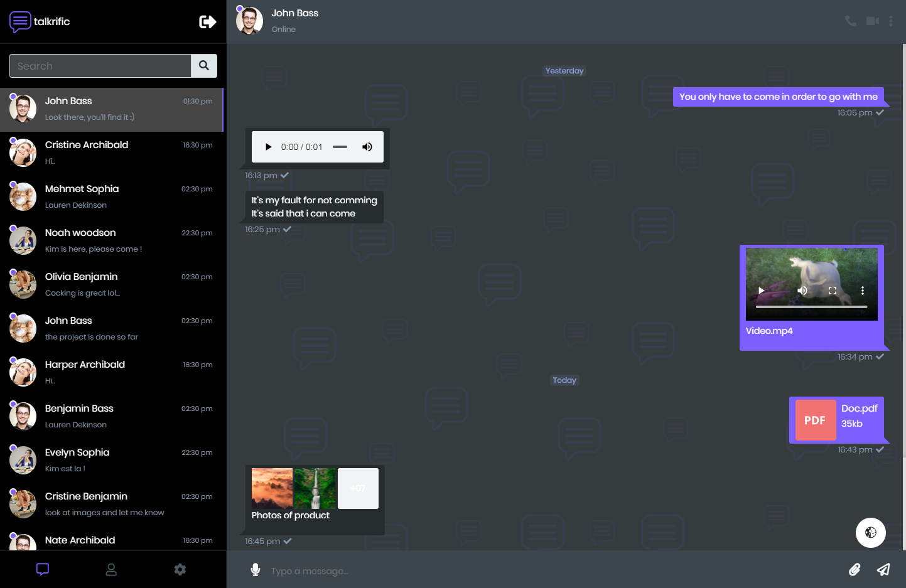Play the audio message
The width and height of the screenshot is (906, 588).
click(268, 147)
